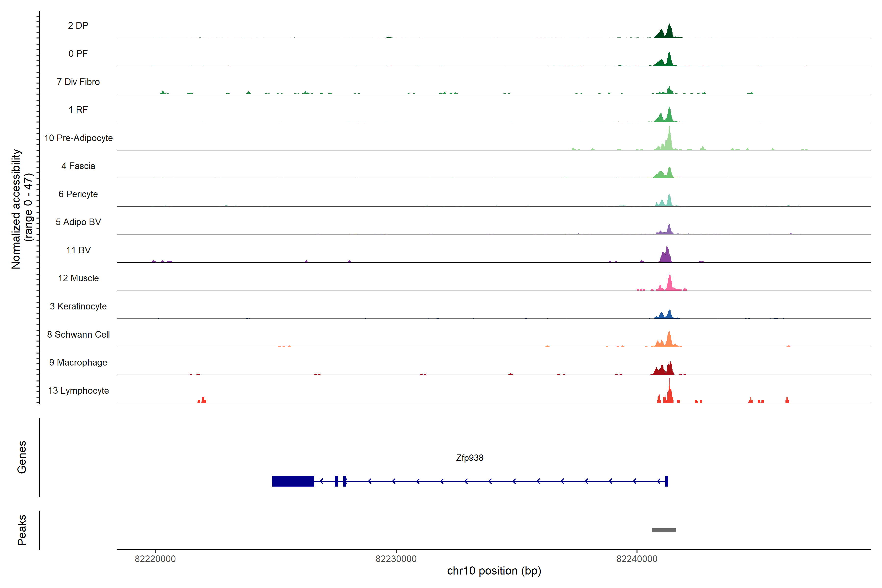
Task: Click the 13 Lymphocyte track label
Action: click(78, 390)
